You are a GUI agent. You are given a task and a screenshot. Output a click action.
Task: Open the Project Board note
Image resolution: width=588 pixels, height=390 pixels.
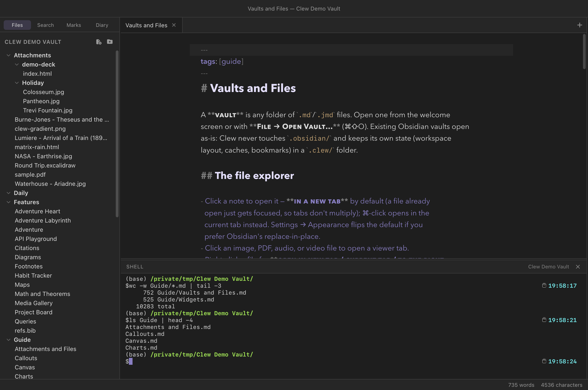[x=34, y=313]
